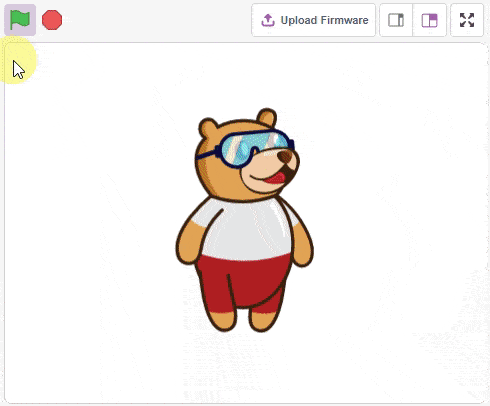This screenshot has width=490, height=406.
Task: Click the bear's red shorts
Action: (243, 282)
